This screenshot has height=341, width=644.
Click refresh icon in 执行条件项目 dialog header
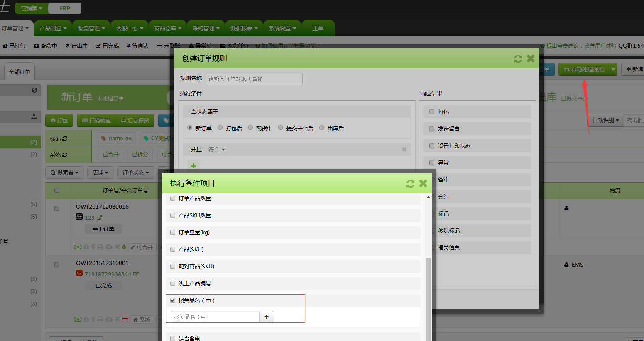coord(410,184)
